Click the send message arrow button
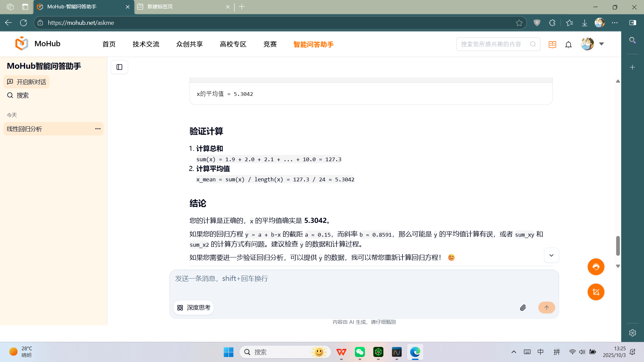644x362 pixels. (547, 308)
